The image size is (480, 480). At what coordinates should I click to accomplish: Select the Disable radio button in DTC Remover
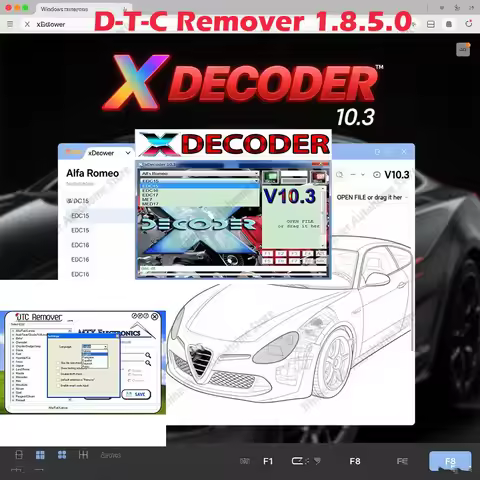(x=130, y=370)
